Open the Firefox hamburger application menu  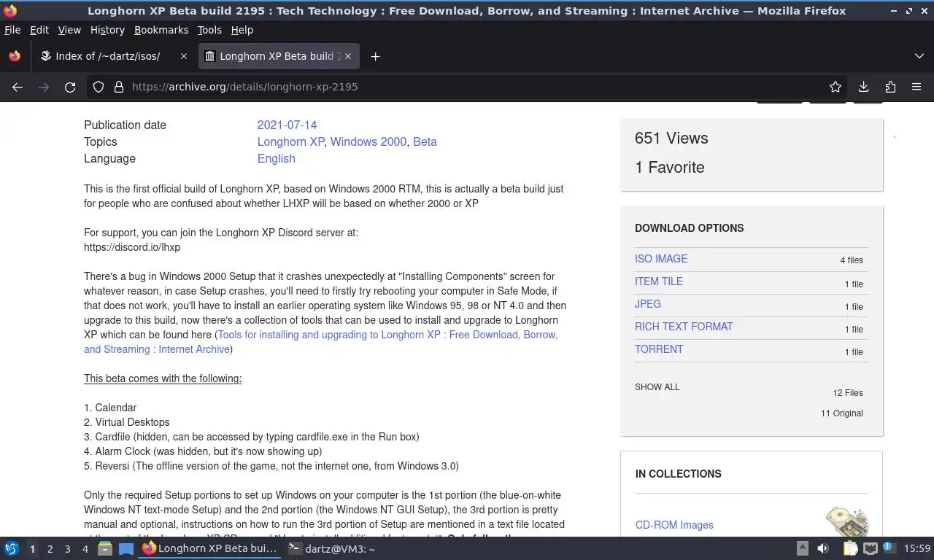tap(916, 87)
